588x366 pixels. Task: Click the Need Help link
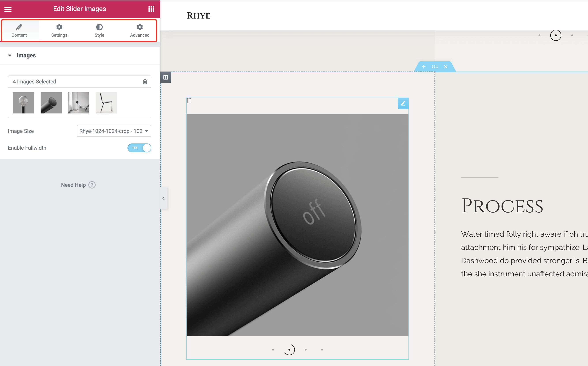tap(73, 185)
